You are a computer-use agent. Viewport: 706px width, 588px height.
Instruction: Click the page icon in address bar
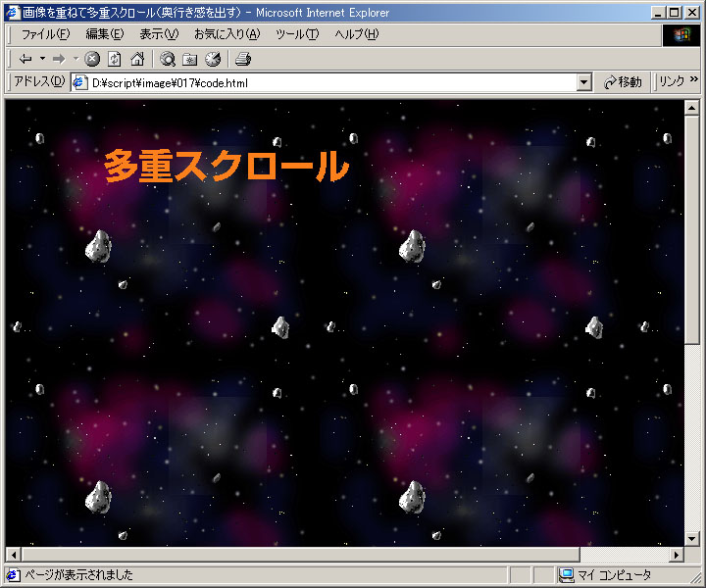[80, 82]
